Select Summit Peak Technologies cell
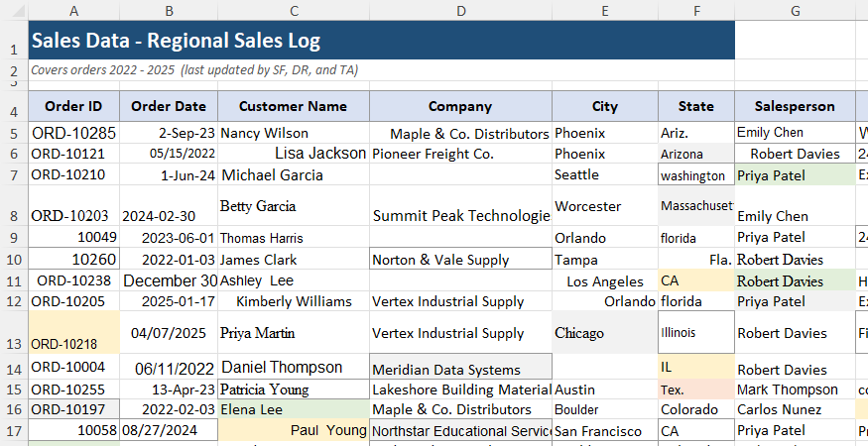This screenshot has width=868, height=446. click(460, 205)
